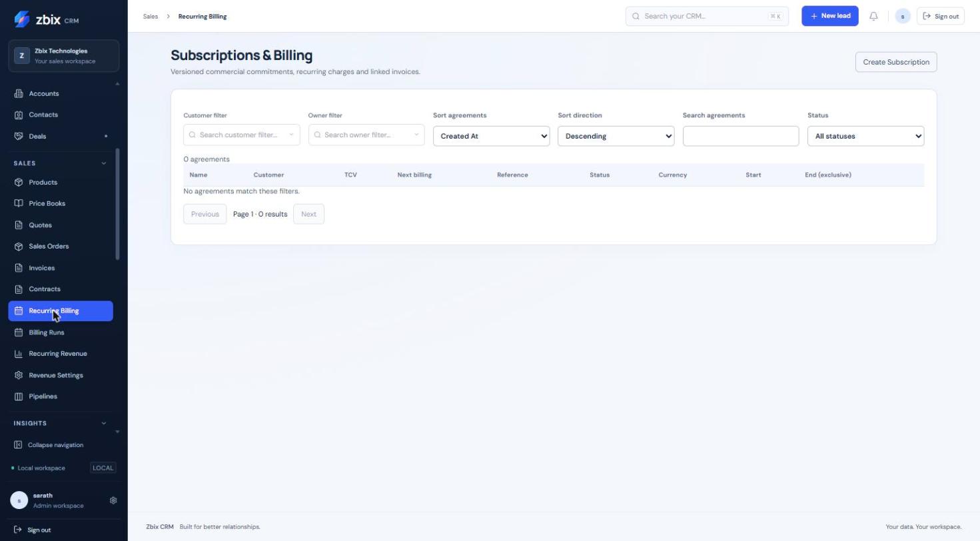Open Status filter dropdown
980x541 pixels.
click(x=866, y=136)
